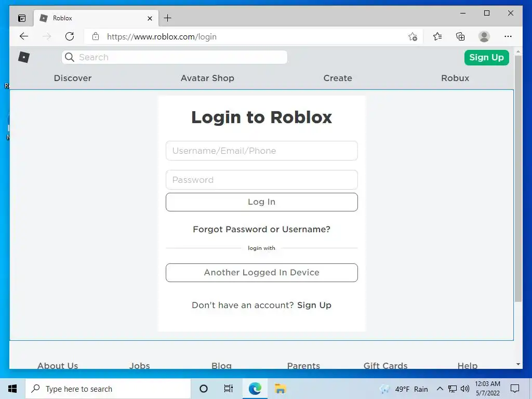Open the Blog footer link

point(221,366)
